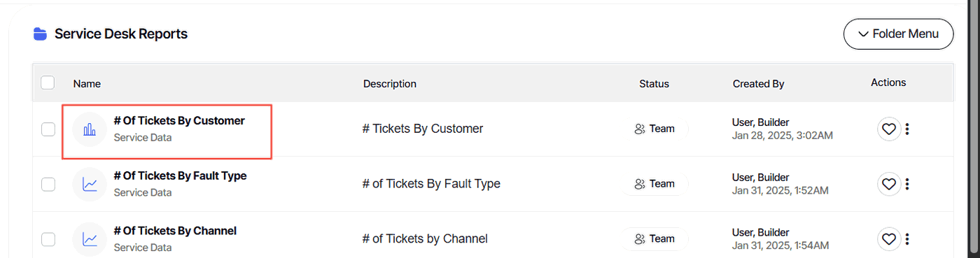Check the Tickets By Fault Type row checkbox

click(48, 185)
